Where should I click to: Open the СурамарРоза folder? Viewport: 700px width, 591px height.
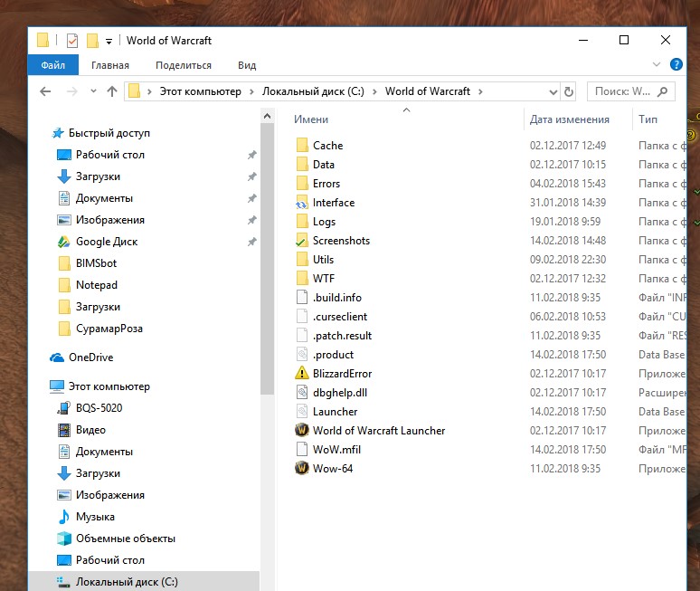tap(109, 329)
